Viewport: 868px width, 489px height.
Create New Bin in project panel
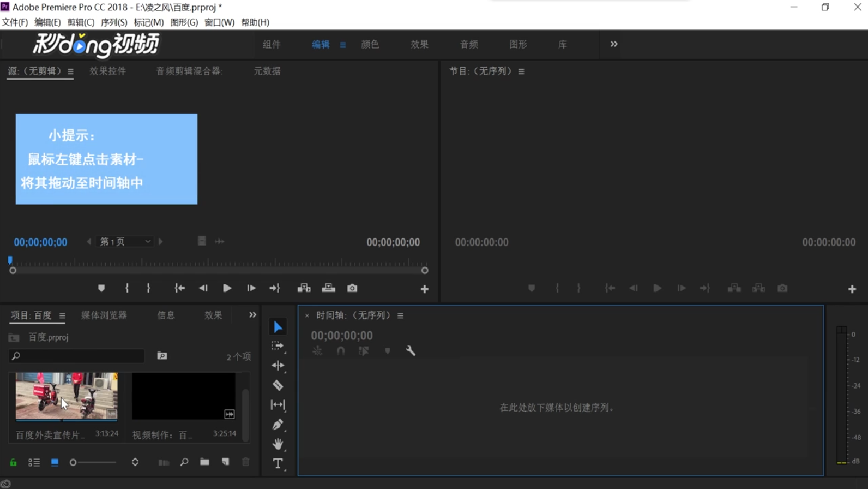point(204,462)
